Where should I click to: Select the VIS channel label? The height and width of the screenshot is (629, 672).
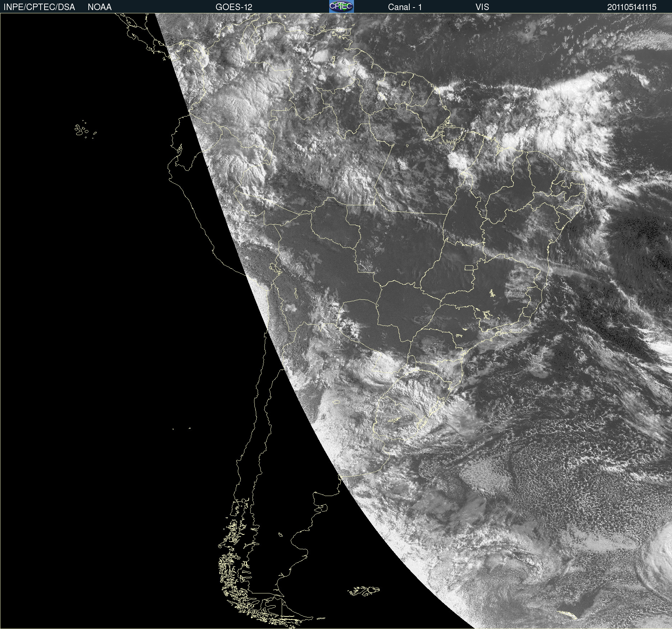tap(482, 7)
